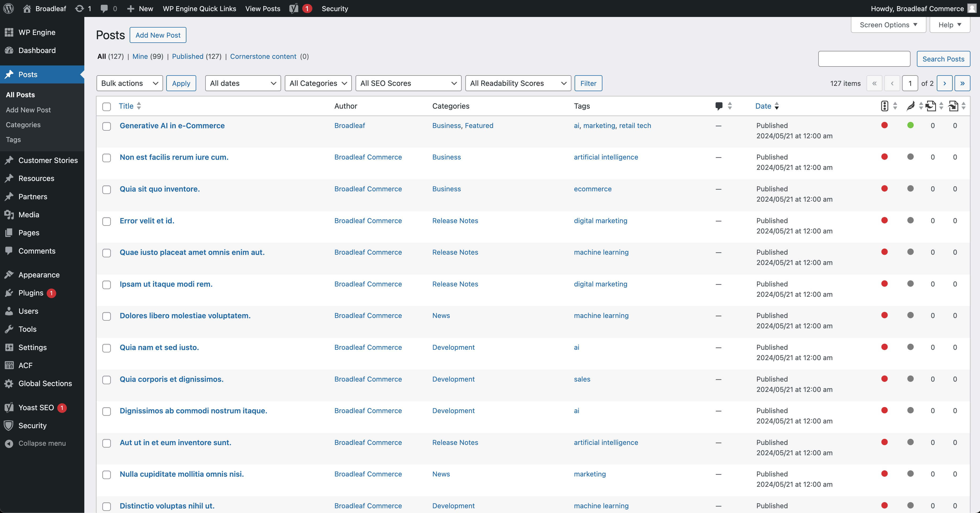Click the Settings sliders icon
The width and height of the screenshot is (980, 513).
tap(9, 347)
